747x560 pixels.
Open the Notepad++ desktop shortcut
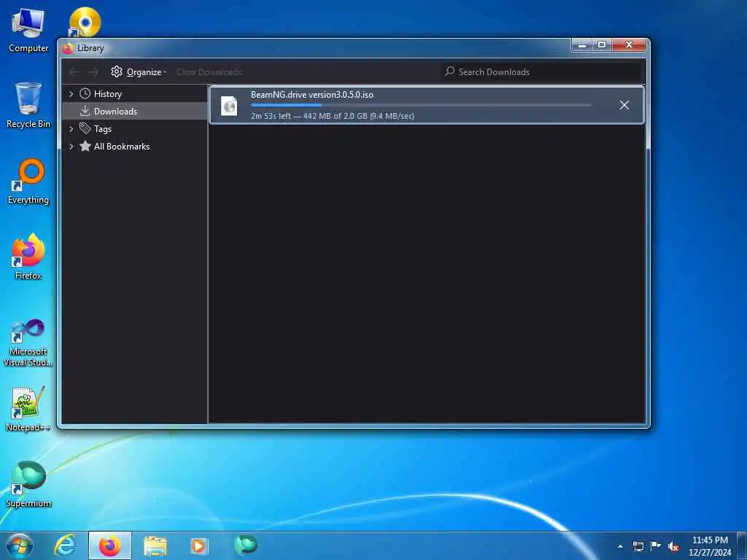pos(28,408)
